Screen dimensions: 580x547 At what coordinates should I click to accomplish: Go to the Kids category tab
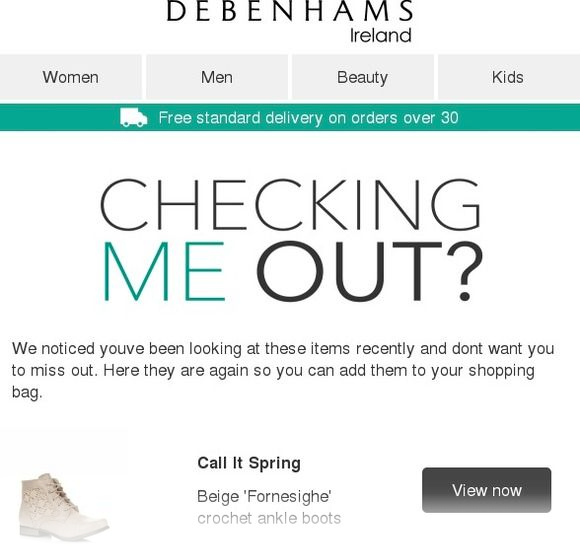pyautogui.click(x=509, y=77)
